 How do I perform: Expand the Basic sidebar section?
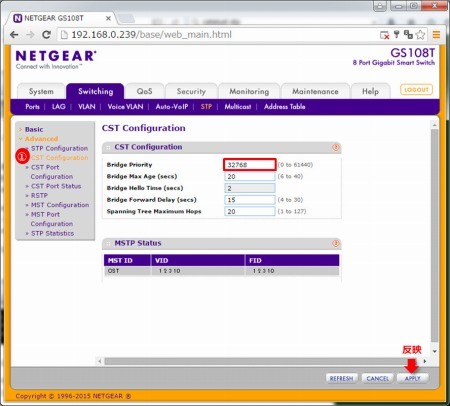pos(34,129)
